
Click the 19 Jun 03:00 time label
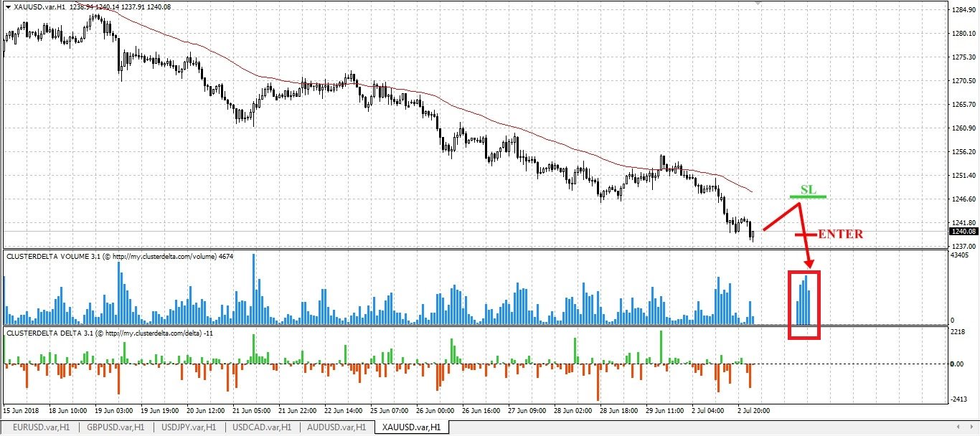[115, 411]
